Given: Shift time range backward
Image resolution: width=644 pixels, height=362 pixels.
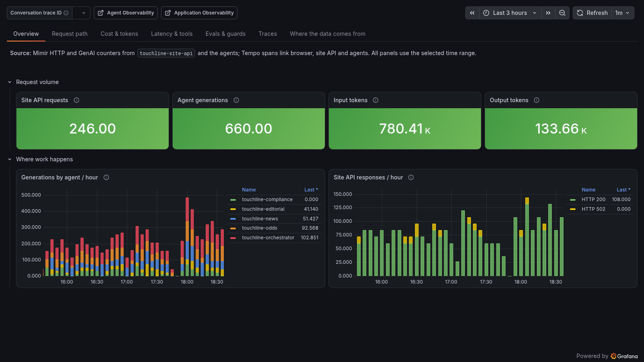Looking at the screenshot, I should click(472, 13).
